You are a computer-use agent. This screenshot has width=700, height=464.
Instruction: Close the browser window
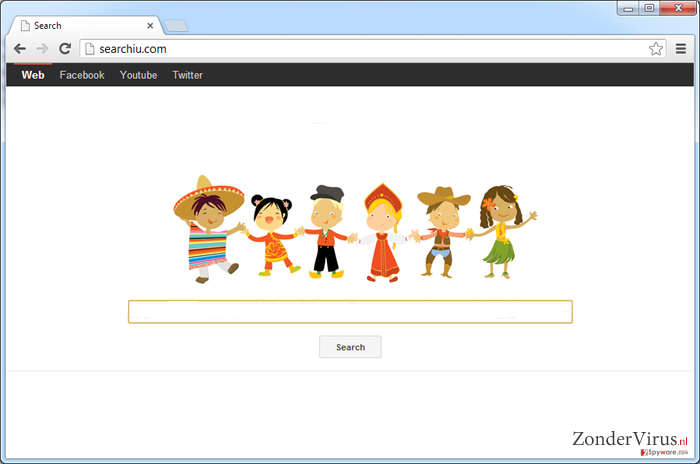pos(678,8)
